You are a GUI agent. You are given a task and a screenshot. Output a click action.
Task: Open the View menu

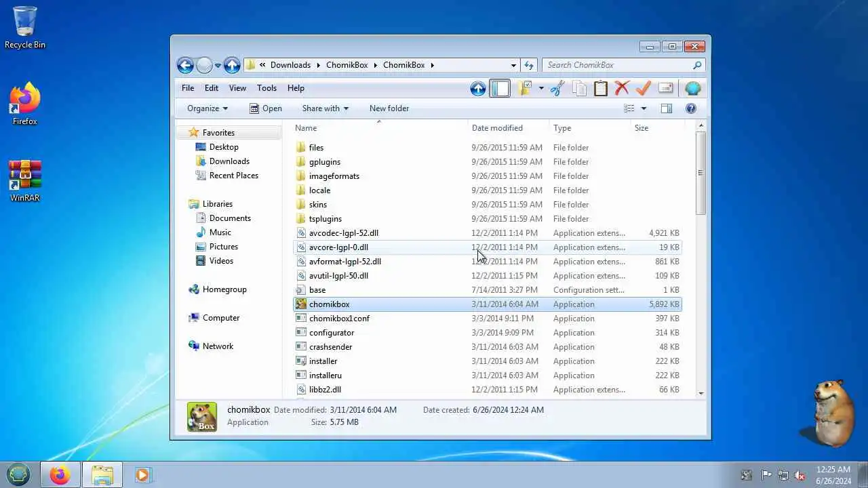pyautogui.click(x=237, y=88)
